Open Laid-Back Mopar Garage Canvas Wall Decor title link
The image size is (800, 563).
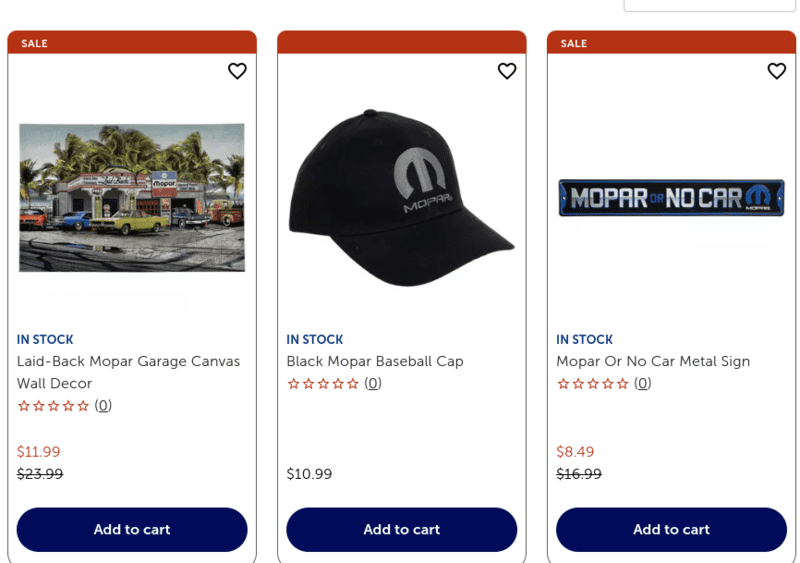(x=129, y=372)
